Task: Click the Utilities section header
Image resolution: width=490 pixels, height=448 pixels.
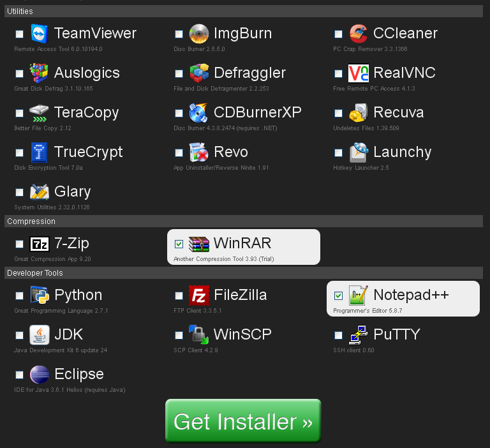Action: (244, 11)
